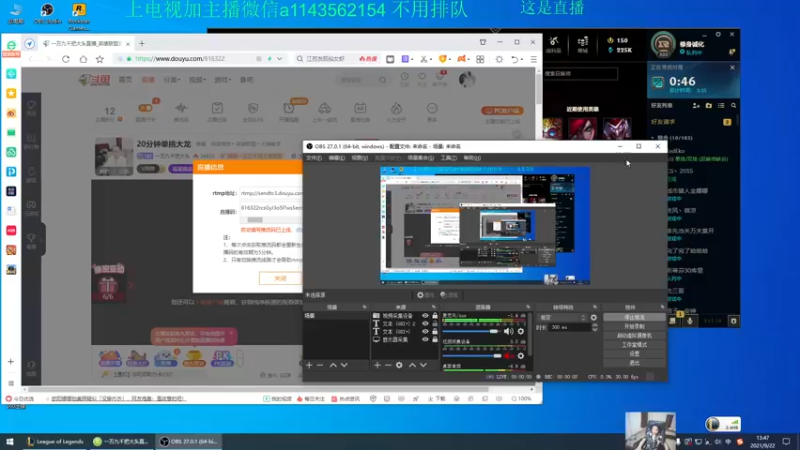800x450 pixels.
Task: Open Mic/Aux audio settings gear in mixer
Action: 520,331
